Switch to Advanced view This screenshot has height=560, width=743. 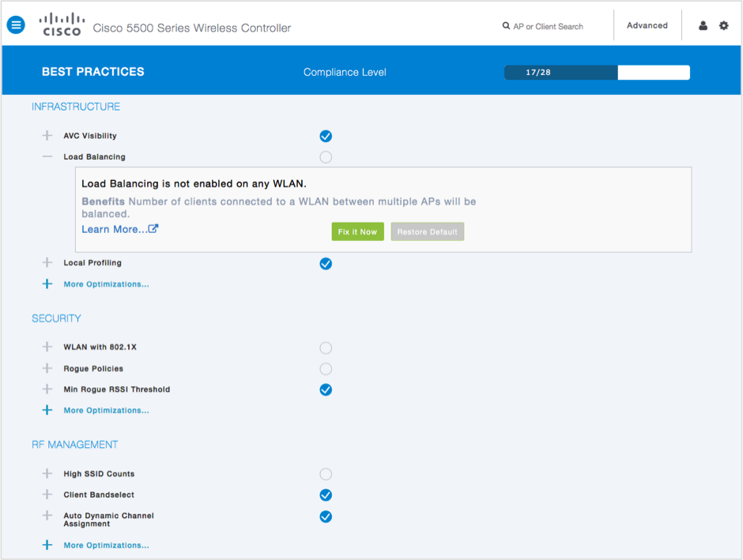(647, 26)
